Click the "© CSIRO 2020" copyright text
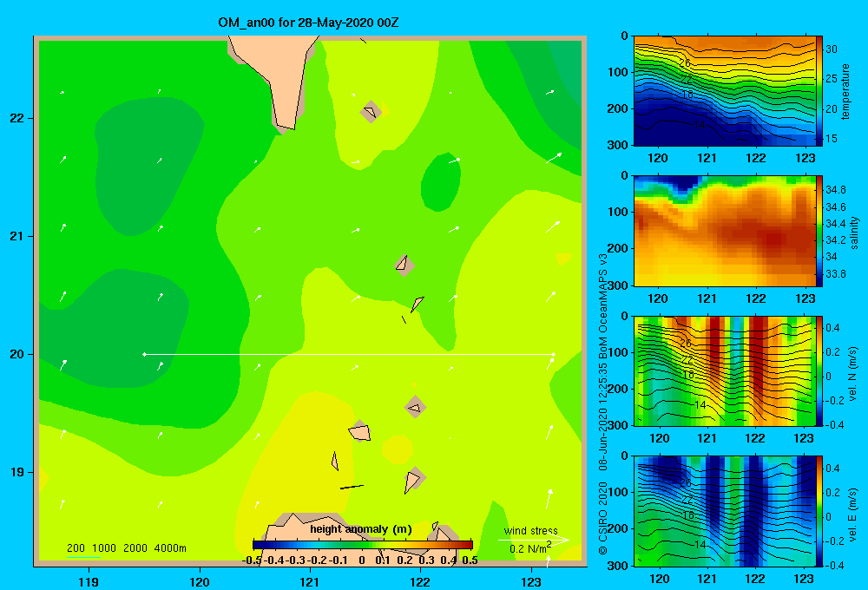Screen dimensions: 868x590 click(603, 518)
